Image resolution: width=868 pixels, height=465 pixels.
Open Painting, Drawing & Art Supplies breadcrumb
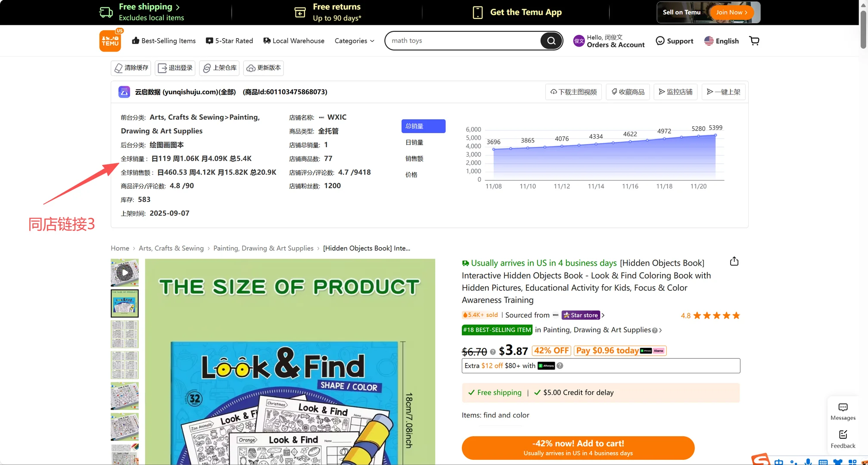(263, 248)
